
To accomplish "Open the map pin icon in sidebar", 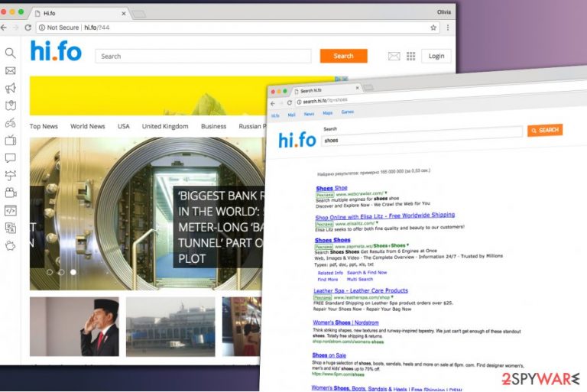I will coord(11,105).
